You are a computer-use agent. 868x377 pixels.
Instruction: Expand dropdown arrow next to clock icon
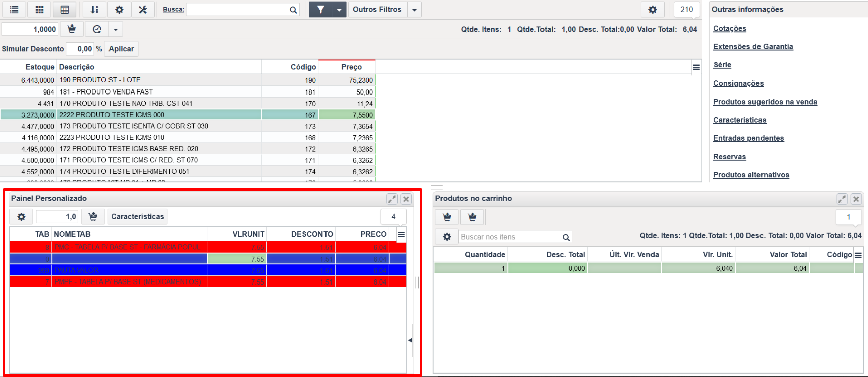tap(116, 29)
